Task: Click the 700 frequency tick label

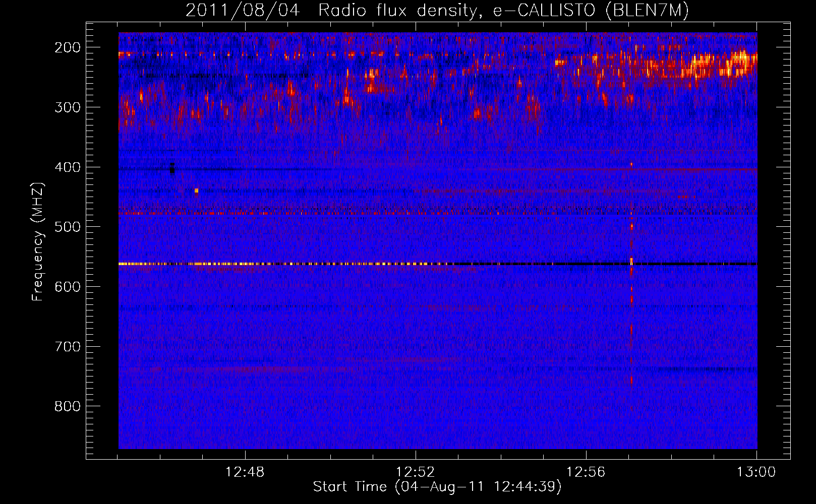Action: tap(68, 347)
